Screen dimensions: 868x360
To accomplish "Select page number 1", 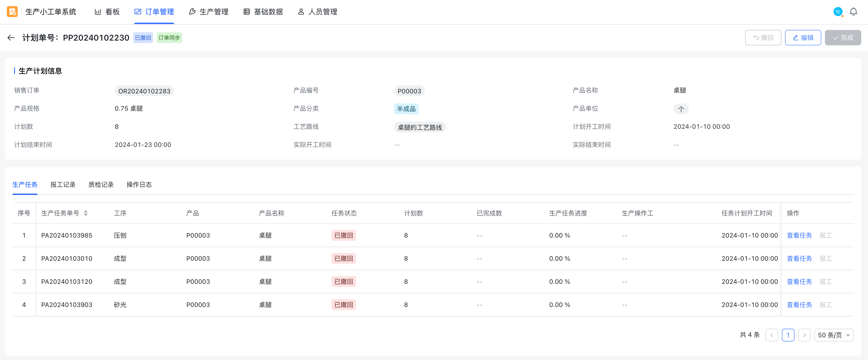I will pos(788,335).
